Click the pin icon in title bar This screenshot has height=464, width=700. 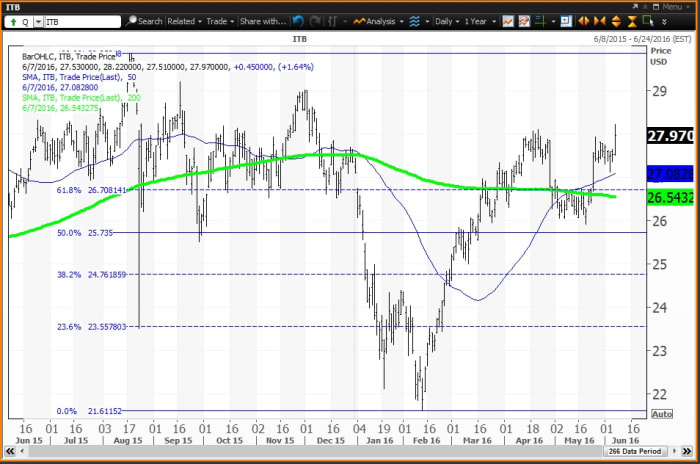(x=645, y=7)
